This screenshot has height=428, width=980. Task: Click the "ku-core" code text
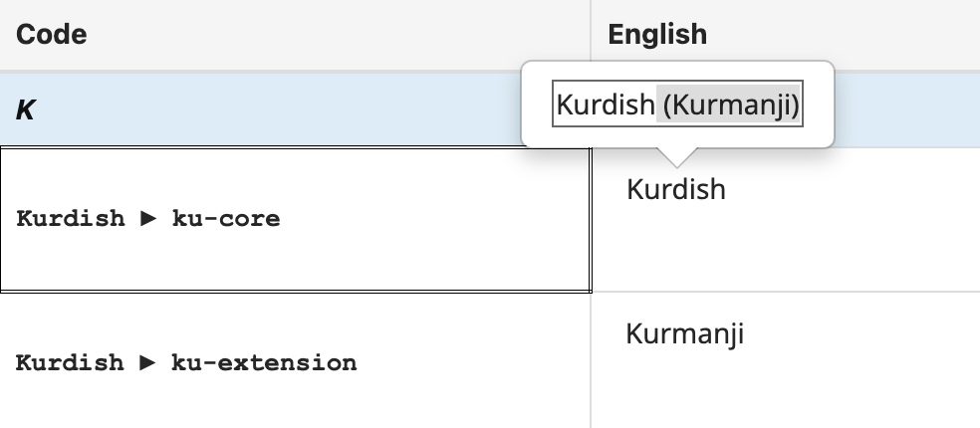(x=226, y=219)
